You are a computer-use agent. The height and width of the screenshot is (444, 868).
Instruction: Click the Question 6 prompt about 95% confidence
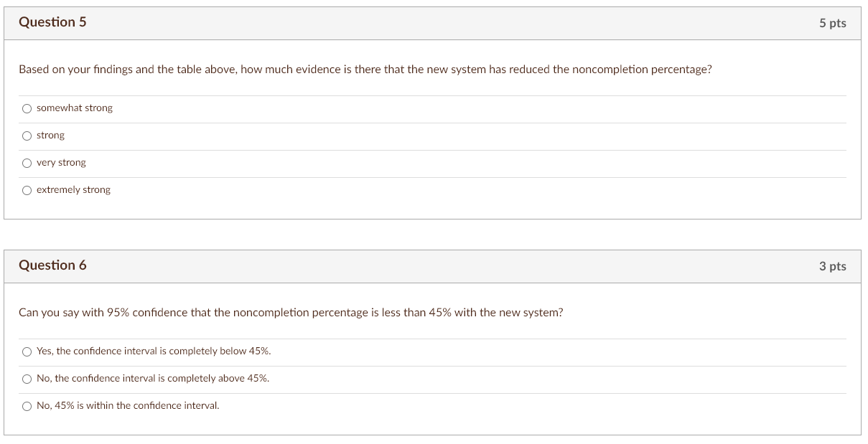[291, 313]
